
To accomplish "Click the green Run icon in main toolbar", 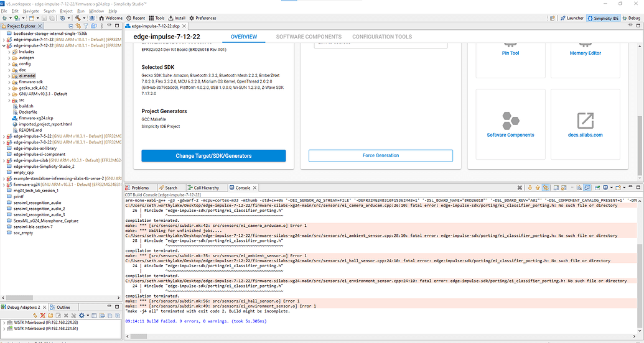I will coord(16,18).
